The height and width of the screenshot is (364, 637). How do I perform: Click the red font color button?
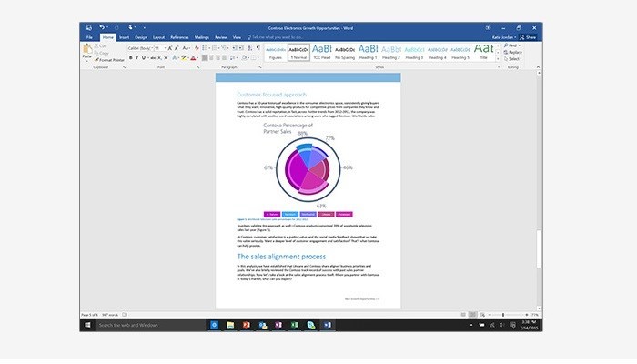pos(193,57)
